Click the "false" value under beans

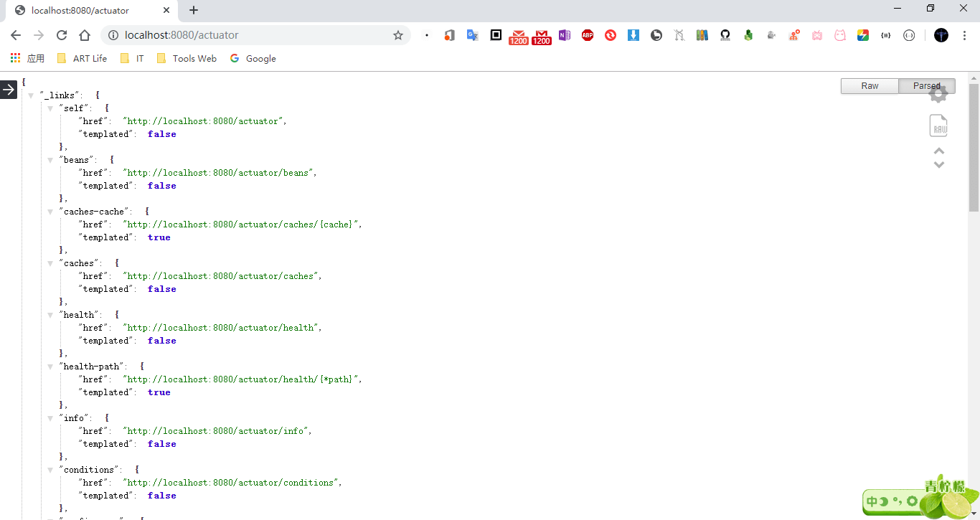pos(162,186)
